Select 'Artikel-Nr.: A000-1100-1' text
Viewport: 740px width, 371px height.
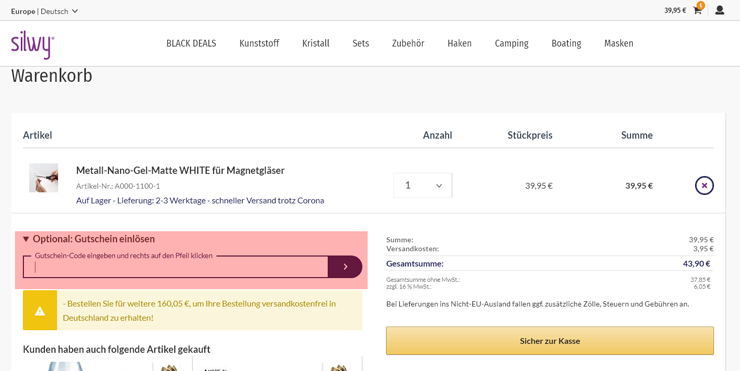pos(118,186)
